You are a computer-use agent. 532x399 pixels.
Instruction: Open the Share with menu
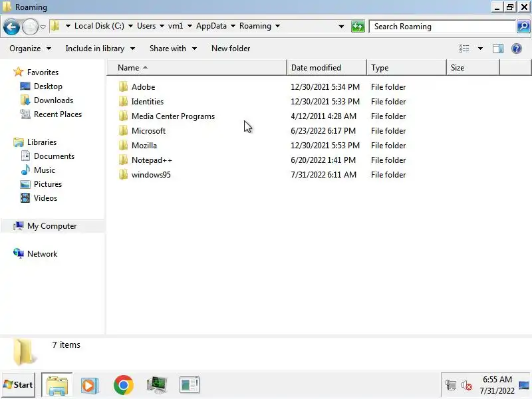173,49
